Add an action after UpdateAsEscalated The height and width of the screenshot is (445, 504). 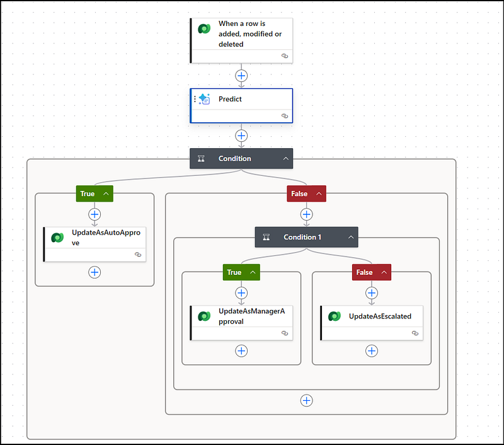[x=372, y=351]
